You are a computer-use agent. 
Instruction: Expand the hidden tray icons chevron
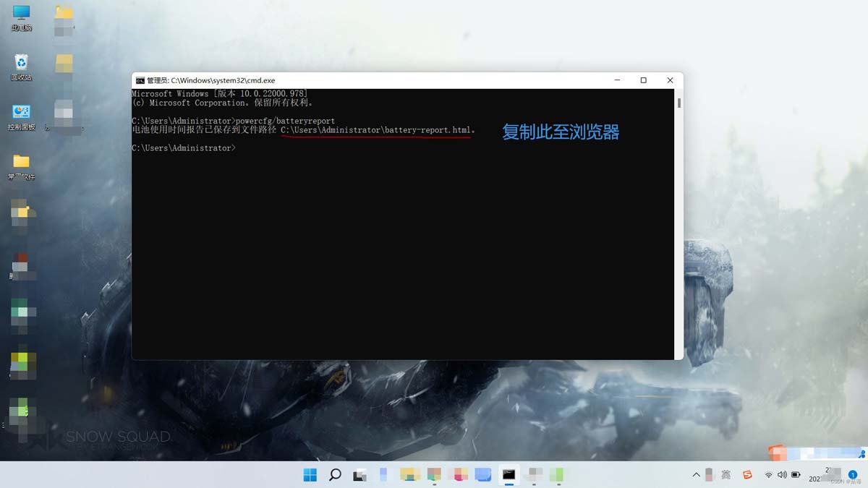coord(696,475)
